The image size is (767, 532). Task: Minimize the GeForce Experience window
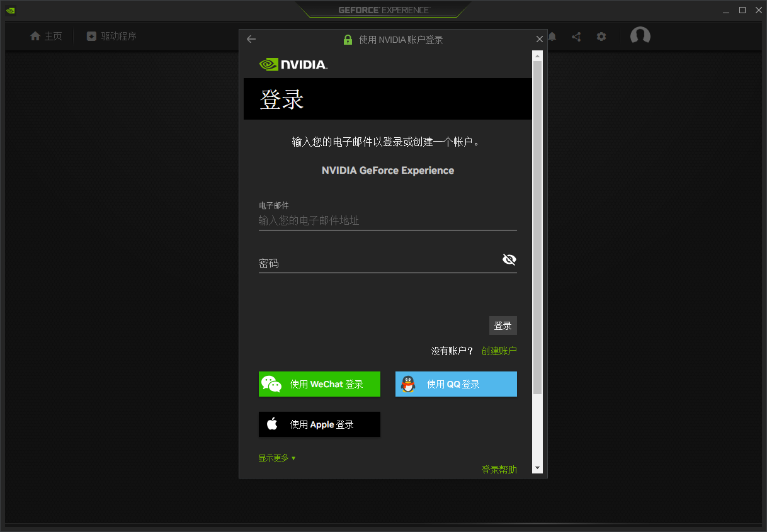click(726, 10)
